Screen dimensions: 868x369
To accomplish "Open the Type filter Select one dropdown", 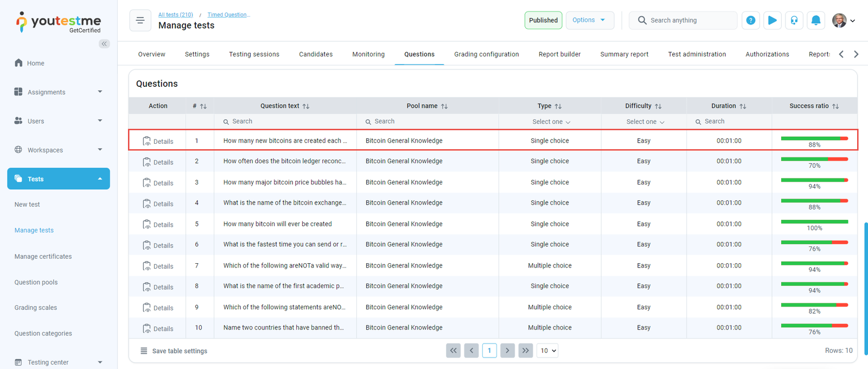I will coord(550,122).
